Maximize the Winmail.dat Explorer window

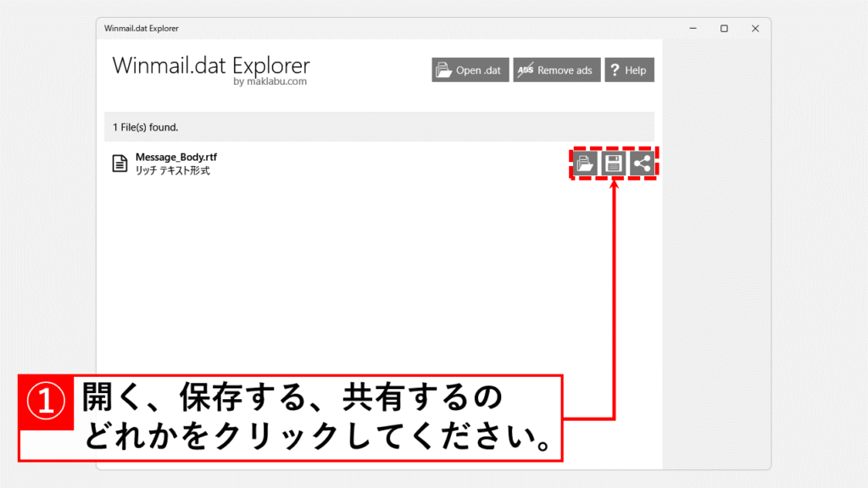pyautogui.click(x=724, y=28)
